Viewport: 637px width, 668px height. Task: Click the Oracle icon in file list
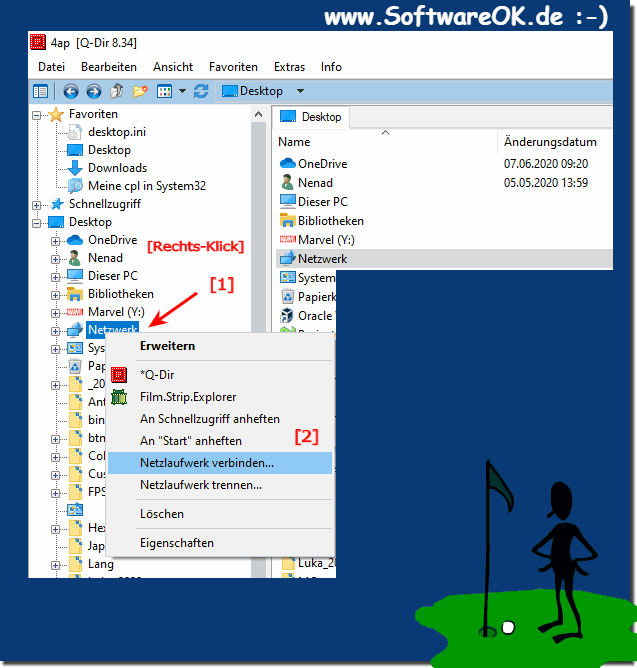pyautogui.click(x=288, y=316)
